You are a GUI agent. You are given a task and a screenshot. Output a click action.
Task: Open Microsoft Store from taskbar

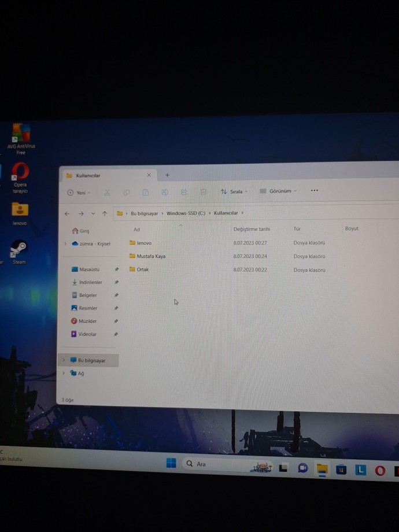point(341,470)
